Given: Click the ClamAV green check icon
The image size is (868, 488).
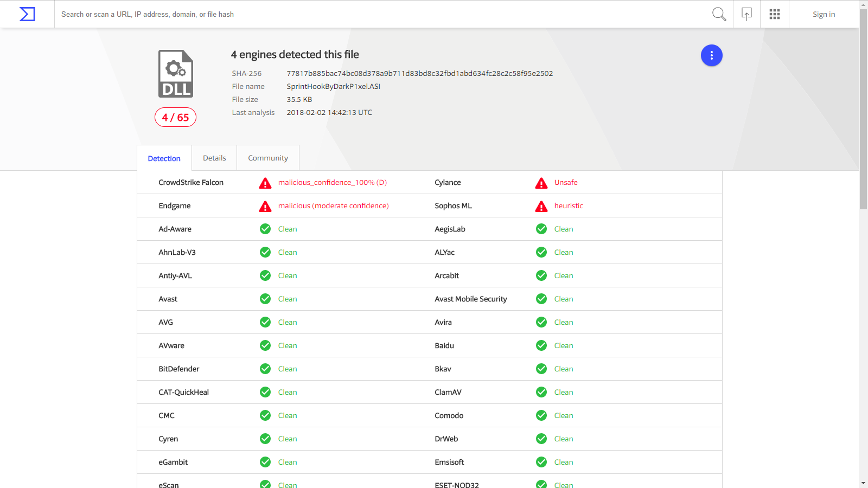Looking at the screenshot, I should [x=541, y=392].
